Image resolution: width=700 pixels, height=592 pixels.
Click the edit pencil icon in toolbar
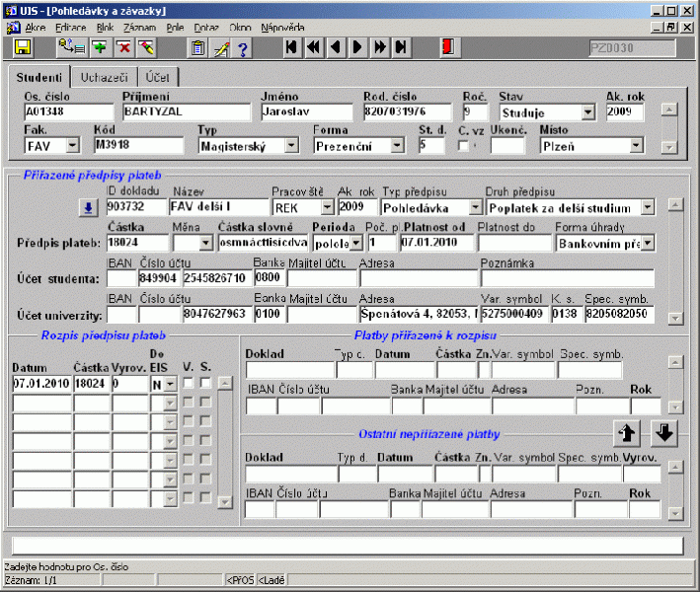221,47
